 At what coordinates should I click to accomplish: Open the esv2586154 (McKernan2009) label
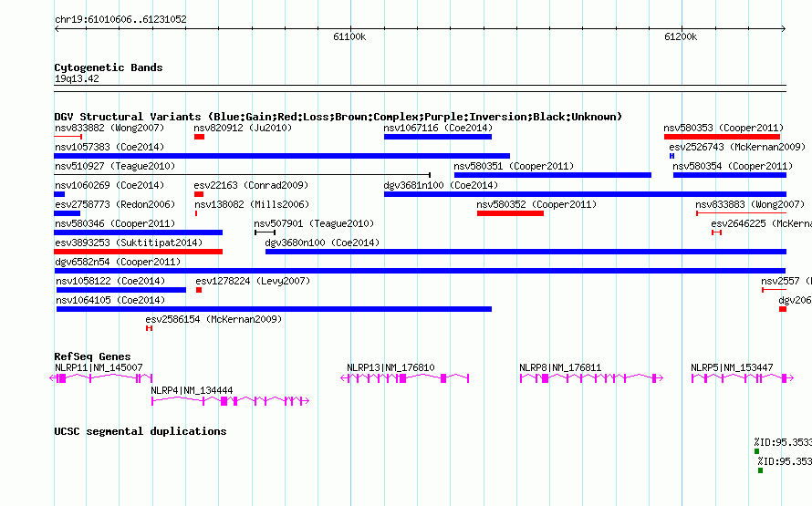pos(213,319)
